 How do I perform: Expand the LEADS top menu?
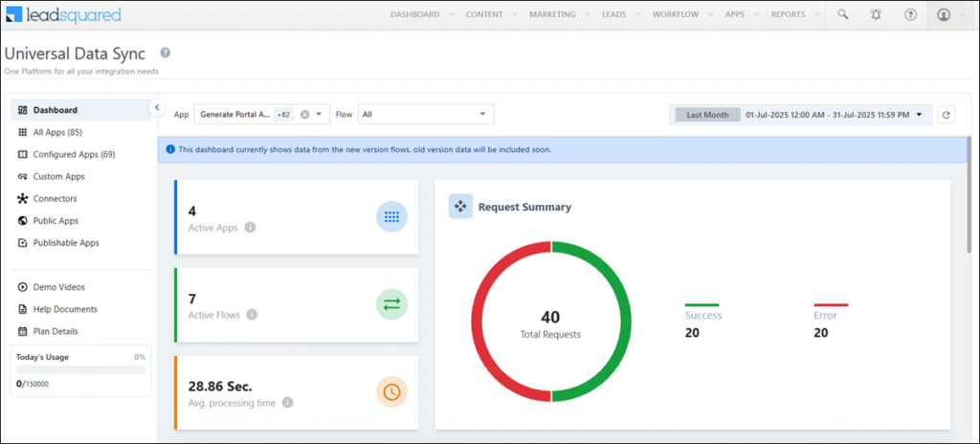621,14
